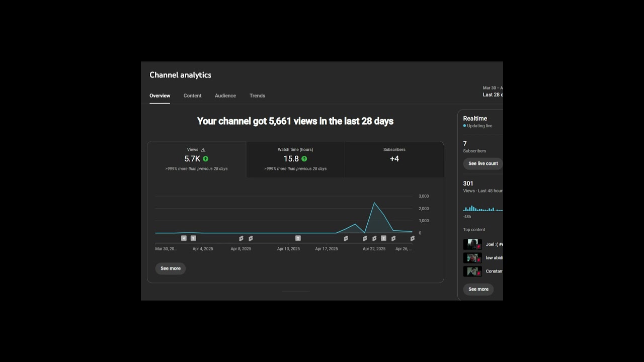Select the Views metric card
Screen dimensions: 644x362
point(197,159)
